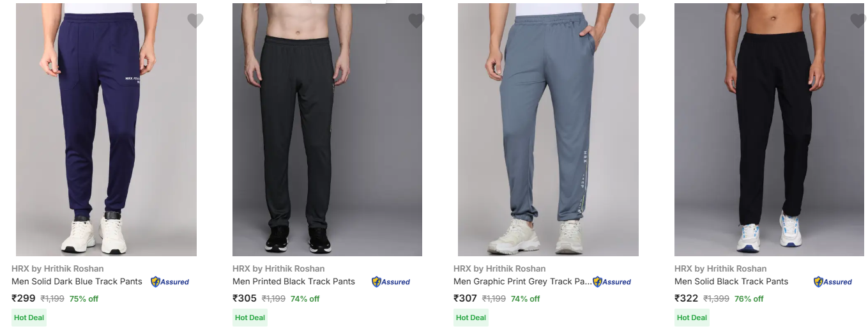Click 'Men Graphic Print Grey Track Pa...' title

pyautogui.click(x=522, y=282)
